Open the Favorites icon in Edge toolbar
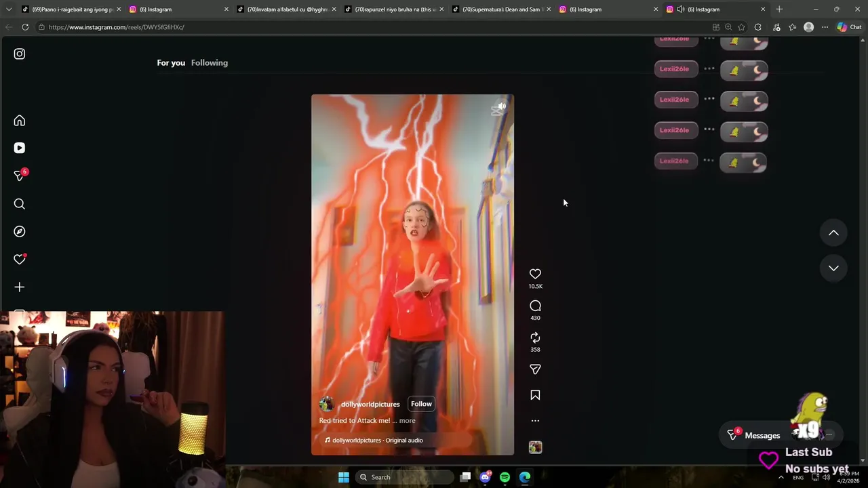This screenshot has width=868, height=488. click(x=792, y=27)
